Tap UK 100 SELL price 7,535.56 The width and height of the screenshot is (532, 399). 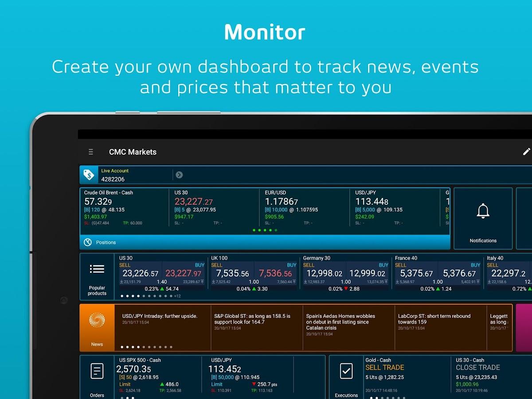232,273
